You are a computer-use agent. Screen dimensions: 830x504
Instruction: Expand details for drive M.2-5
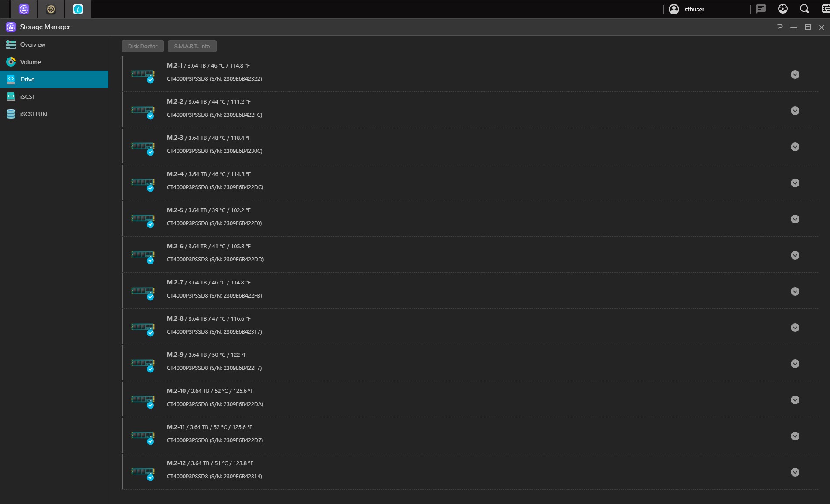[x=795, y=219]
